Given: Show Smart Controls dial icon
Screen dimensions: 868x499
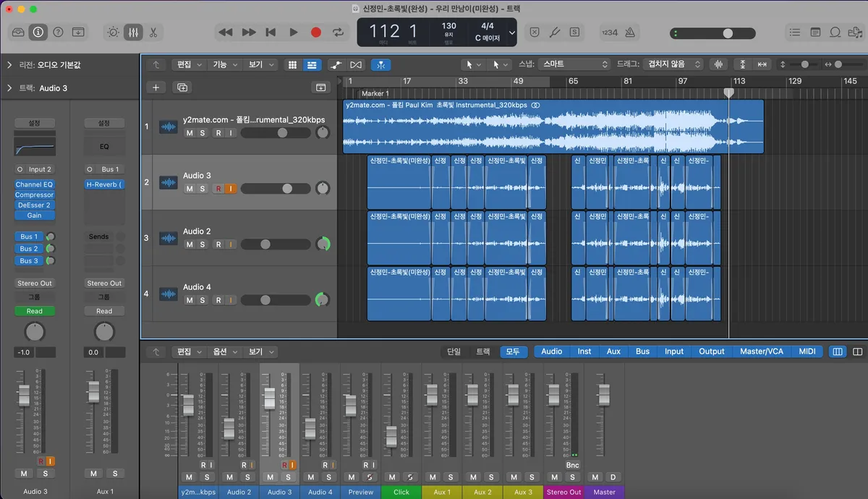Looking at the screenshot, I should (x=114, y=32).
